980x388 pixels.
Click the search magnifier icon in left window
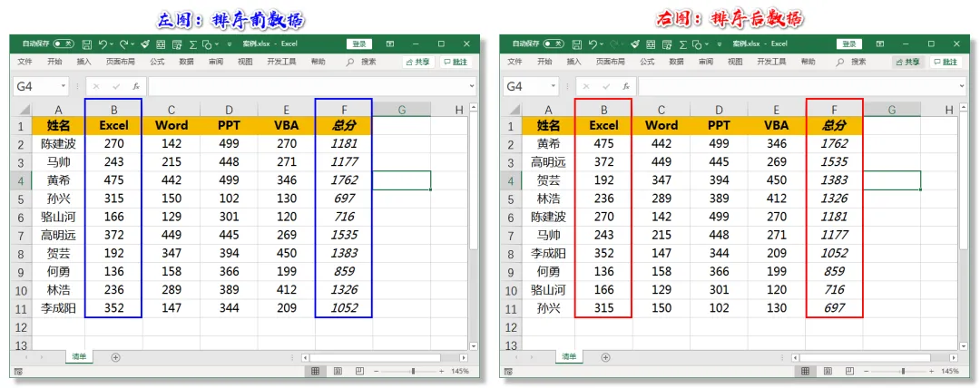pos(350,62)
